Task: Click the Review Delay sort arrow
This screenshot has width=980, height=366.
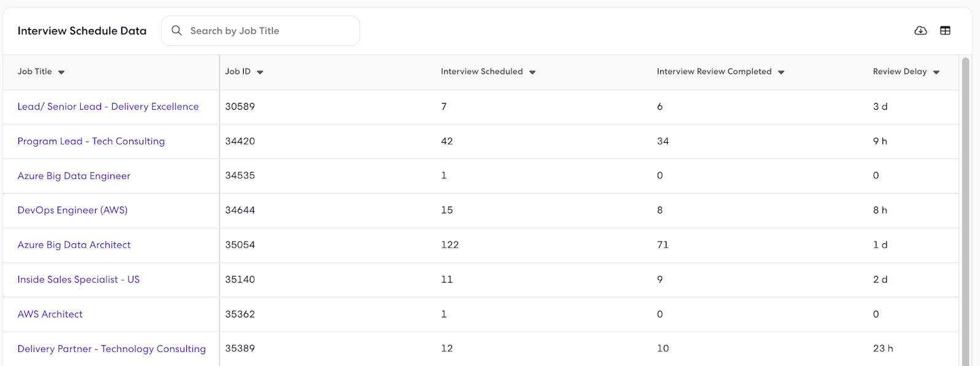Action: [x=936, y=72]
